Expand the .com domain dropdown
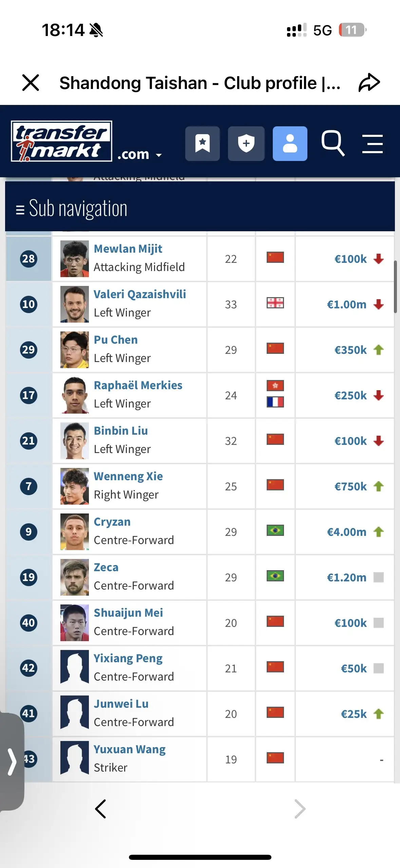The height and width of the screenshot is (868, 400). point(139,155)
